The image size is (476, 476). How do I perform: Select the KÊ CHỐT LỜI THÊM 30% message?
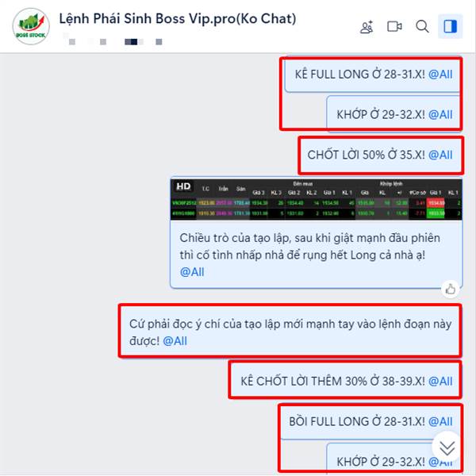(346, 381)
